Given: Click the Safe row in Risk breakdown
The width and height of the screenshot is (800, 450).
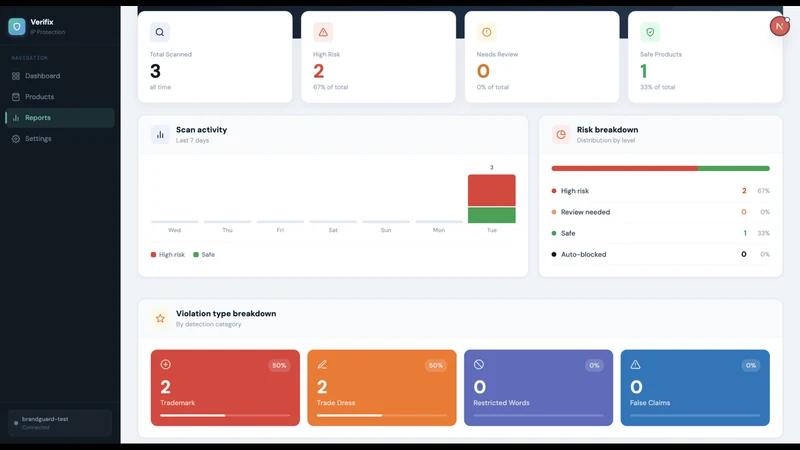Looking at the screenshot, I should [660, 233].
